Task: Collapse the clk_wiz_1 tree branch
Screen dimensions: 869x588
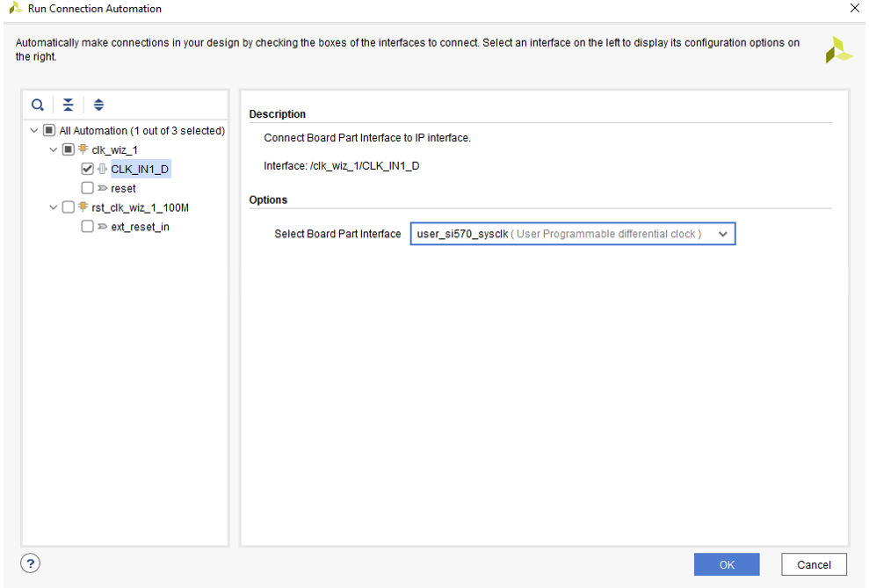Action: point(54,149)
